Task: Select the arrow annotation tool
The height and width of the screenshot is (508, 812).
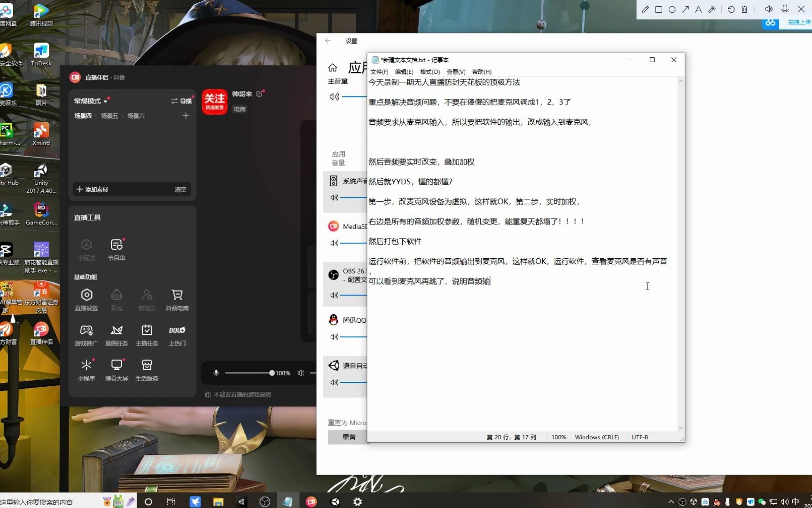Action: [x=686, y=9]
